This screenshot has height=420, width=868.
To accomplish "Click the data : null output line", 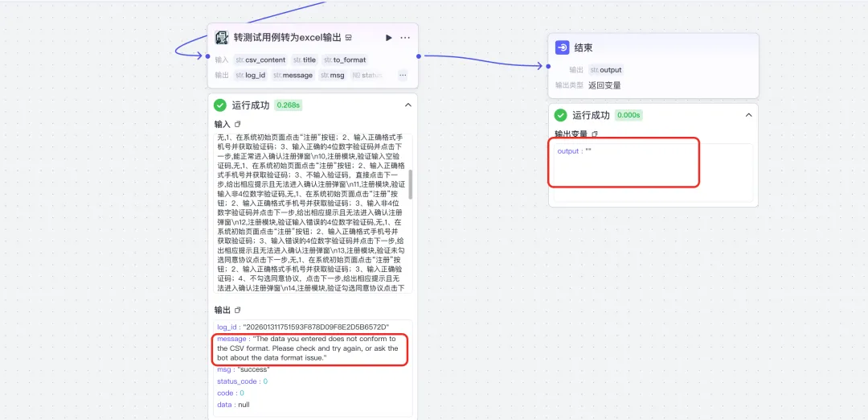I will coord(233,405).
